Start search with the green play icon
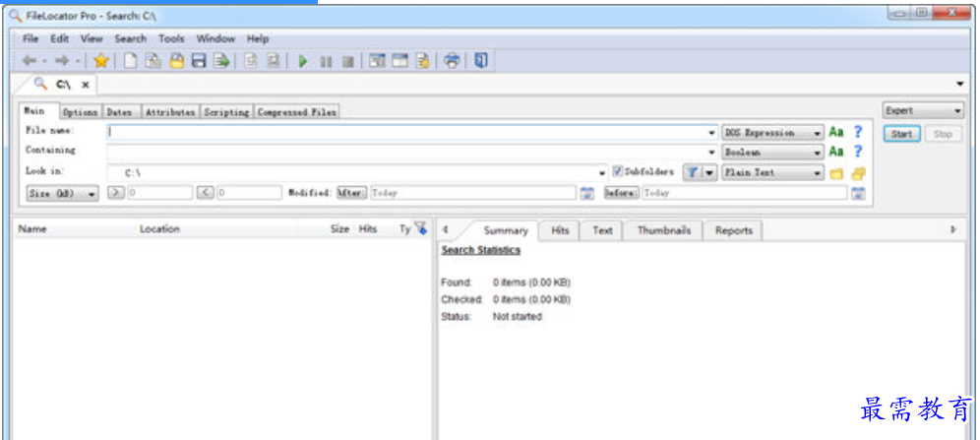This screenshot has width=980, height=440. pos(303,61)
